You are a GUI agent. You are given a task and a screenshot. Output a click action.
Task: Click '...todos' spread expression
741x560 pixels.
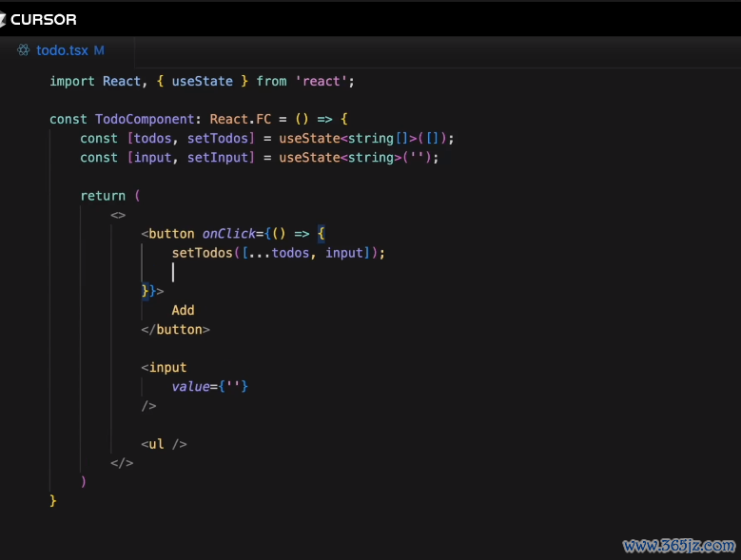point(279,253)
